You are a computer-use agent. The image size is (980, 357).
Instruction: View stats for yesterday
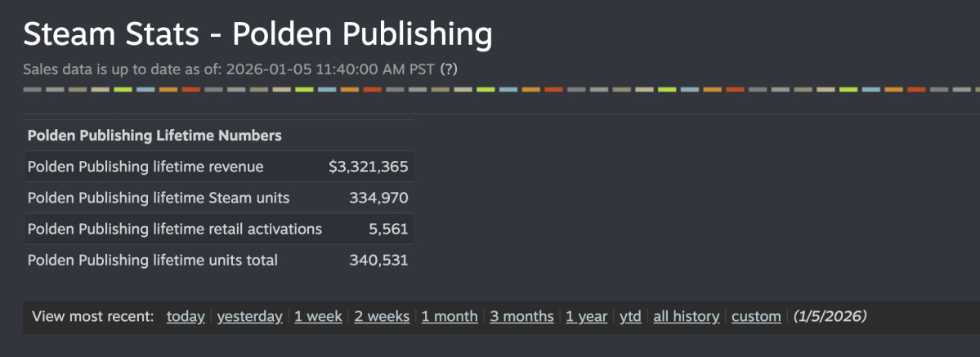(x=249, y=316)
